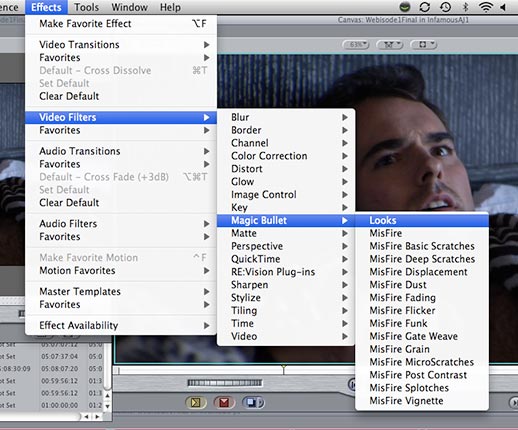The width and height of the screenshot is (518, 430).
Task: Open the Help menu
Action: [170, 7]
